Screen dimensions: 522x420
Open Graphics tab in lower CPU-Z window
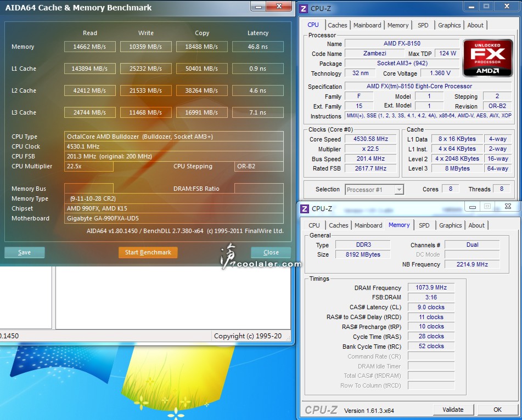(451, 225)
